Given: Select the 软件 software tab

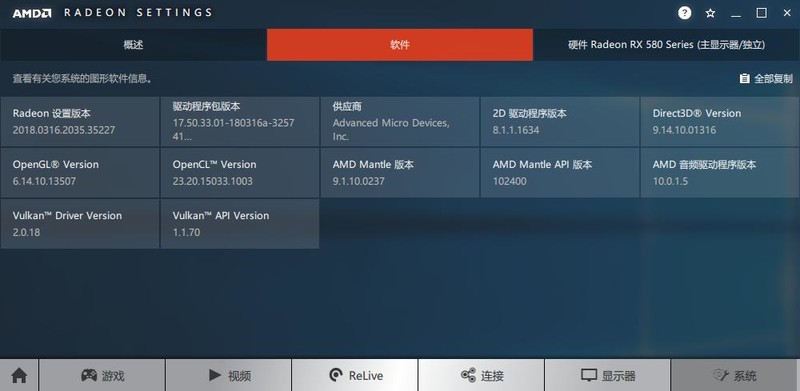Looking at the screenshot, I should 400,45.
